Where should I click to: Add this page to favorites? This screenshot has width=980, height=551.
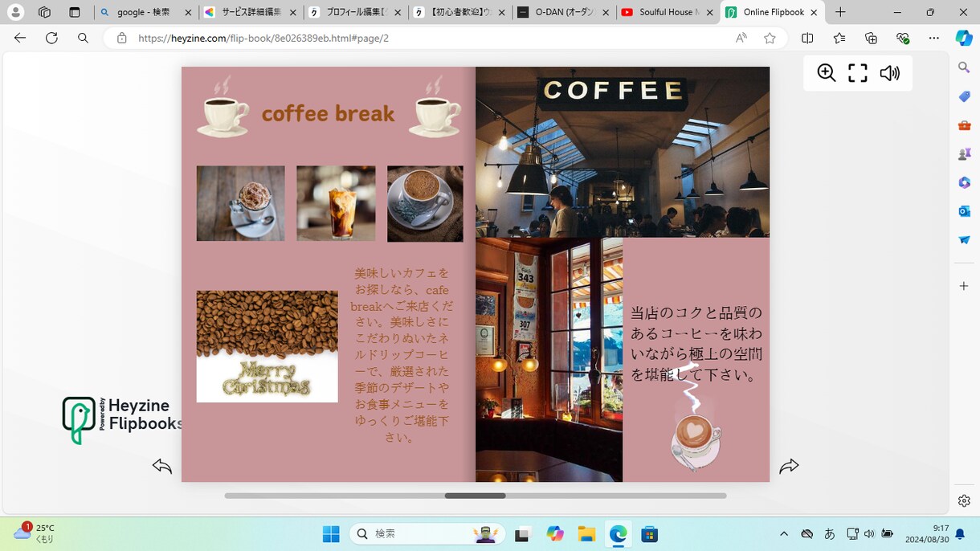point(770,38)
